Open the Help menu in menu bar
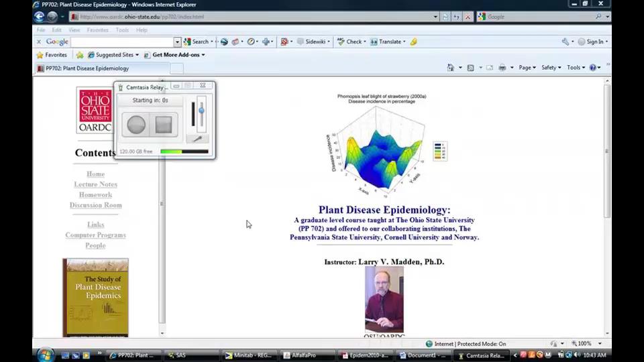 click(x=142, y=30)
